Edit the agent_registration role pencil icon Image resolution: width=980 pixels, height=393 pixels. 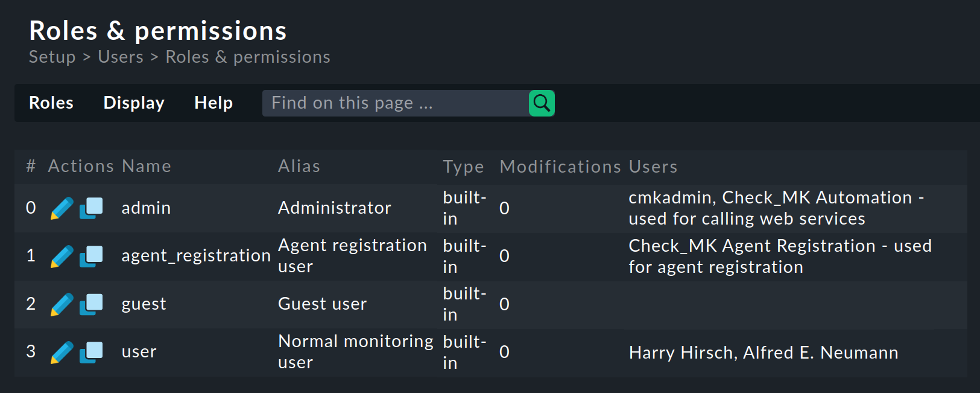[62, 257]
